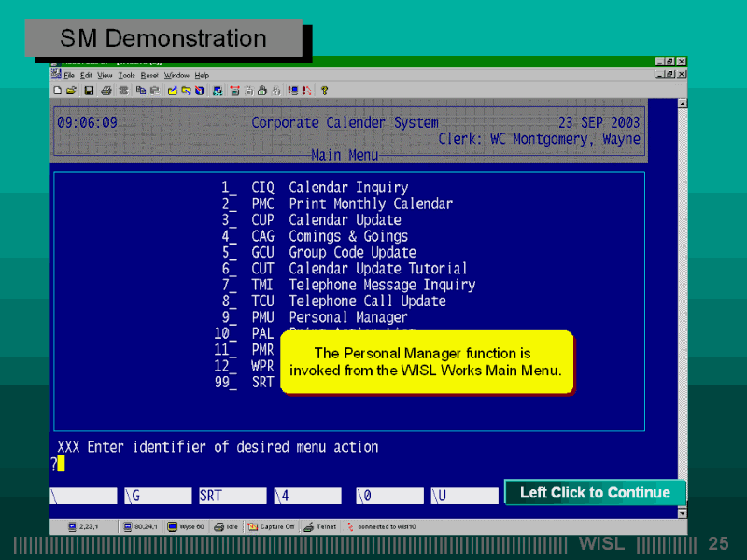Viewport: 747px width, 560px height.
Task: Click the Open folder toolbar icon
Action: [70, 91]
